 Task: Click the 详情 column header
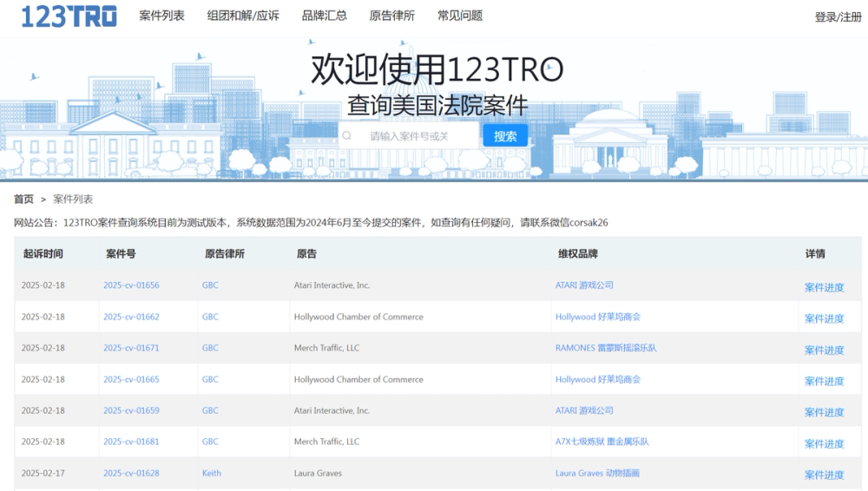pyautogui.click(x=815, y=253)
